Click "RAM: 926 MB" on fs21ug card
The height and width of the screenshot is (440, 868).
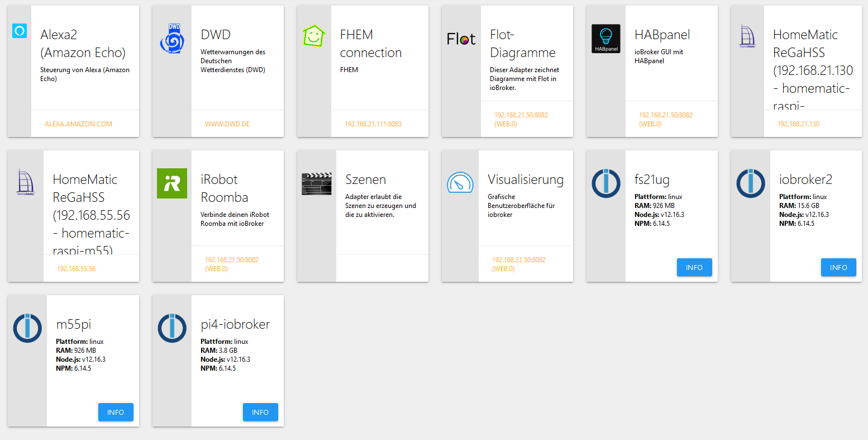(655, 206)
